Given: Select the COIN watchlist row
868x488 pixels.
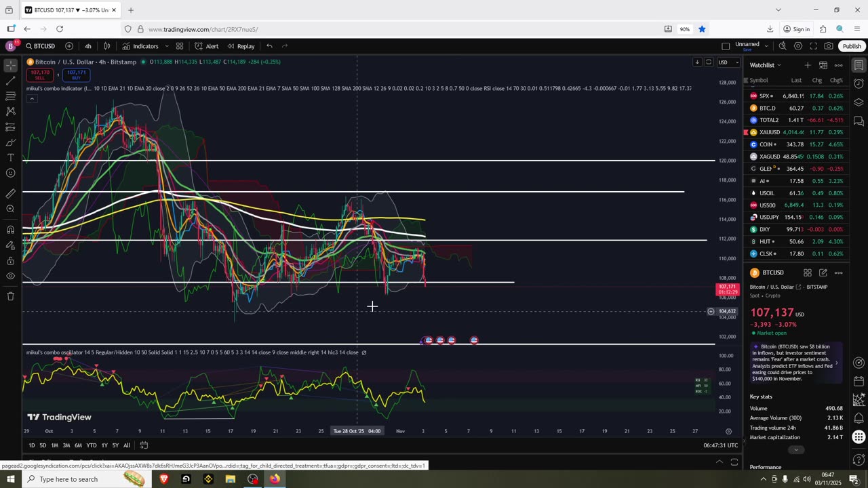Looking at the screenshot, I should pos(796,144).
